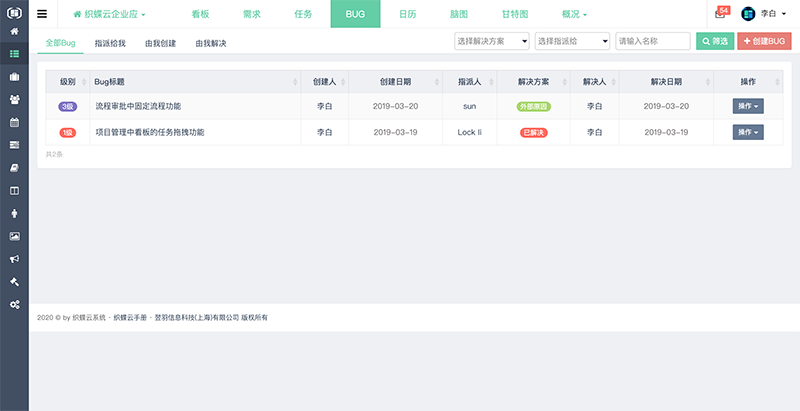The image size is (800, 411).
Task: Select the 由我创建 sub-tab
Action: point(160,43)
